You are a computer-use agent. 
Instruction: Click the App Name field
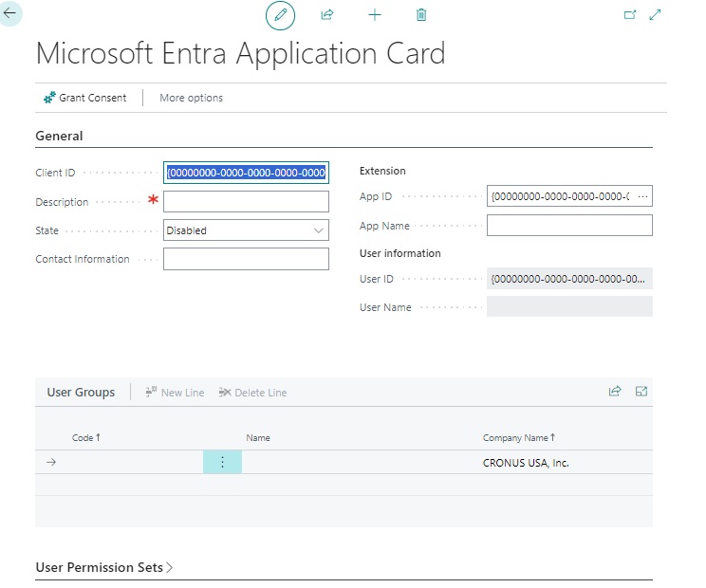[x=569, y=225]
